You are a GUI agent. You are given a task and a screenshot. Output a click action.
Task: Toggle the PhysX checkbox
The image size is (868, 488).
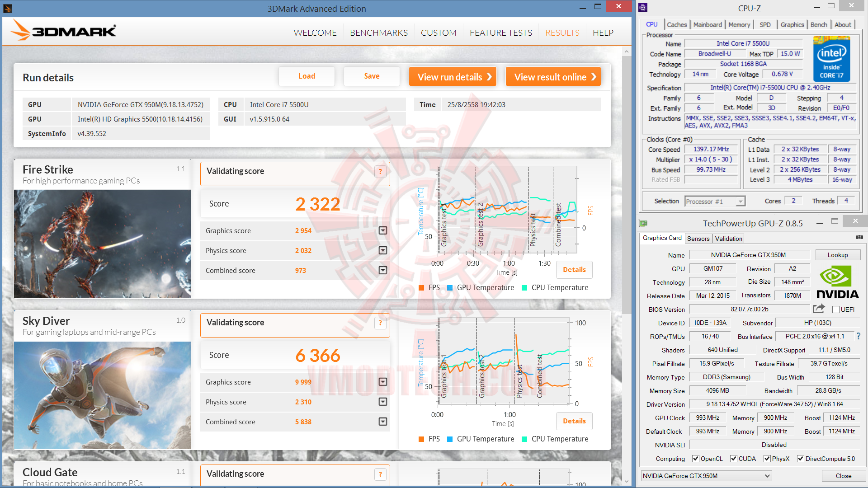(767, 459)
